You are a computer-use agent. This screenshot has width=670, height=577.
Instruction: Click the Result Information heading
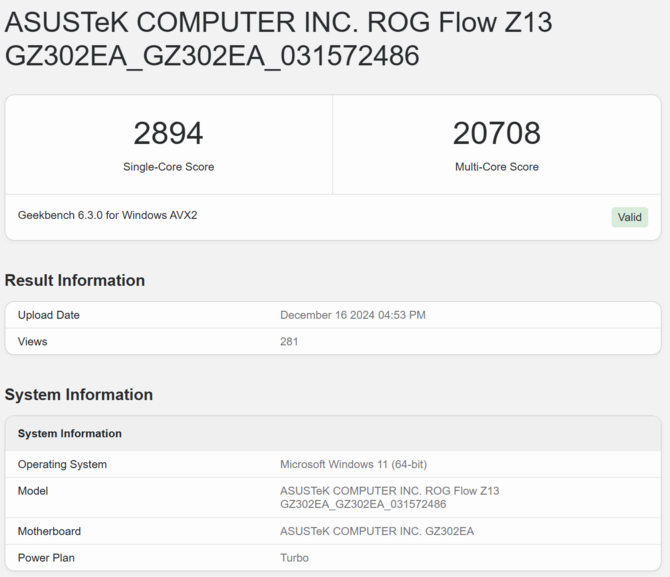(75, 280)
